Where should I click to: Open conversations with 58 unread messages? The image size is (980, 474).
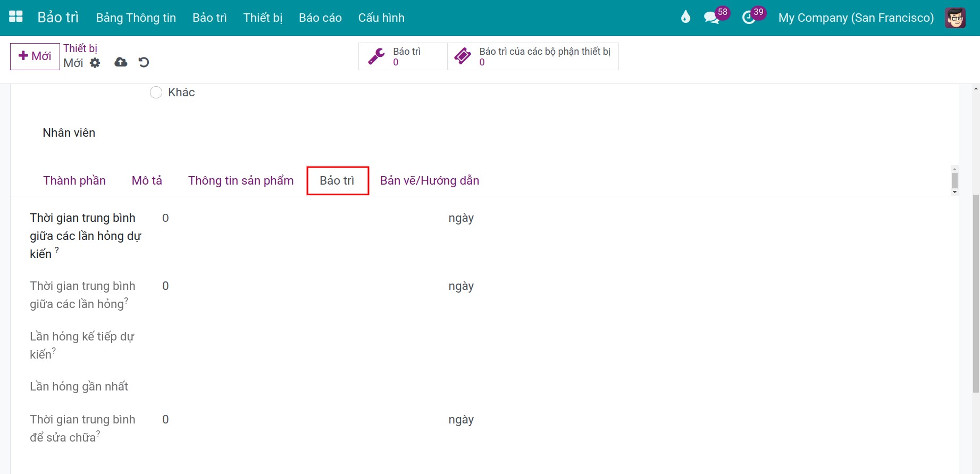(x=716, y=16)
